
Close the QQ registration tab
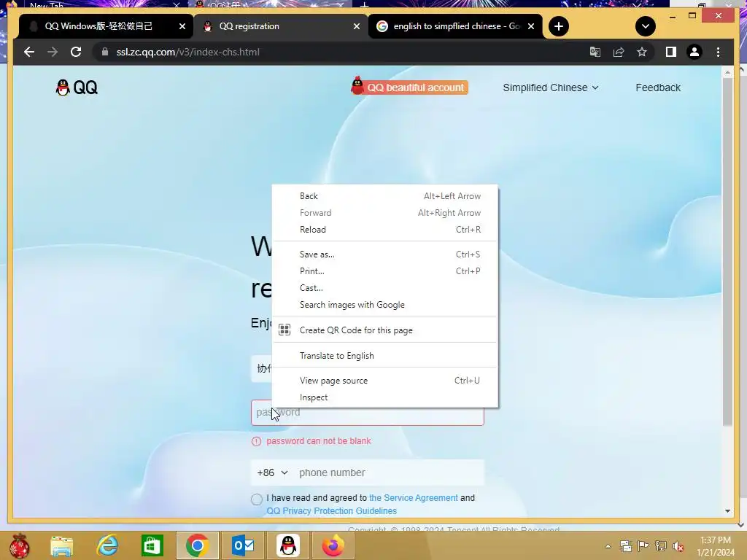(356, 27)
